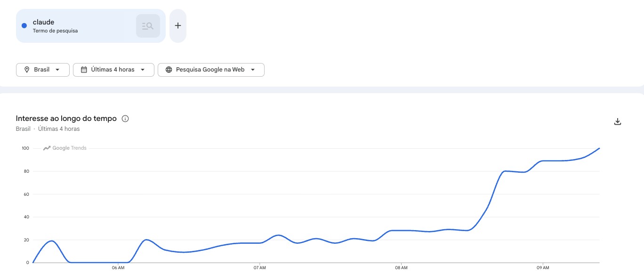Click the calendar icon in the Últimas 4 horas filter

point(84,70)
